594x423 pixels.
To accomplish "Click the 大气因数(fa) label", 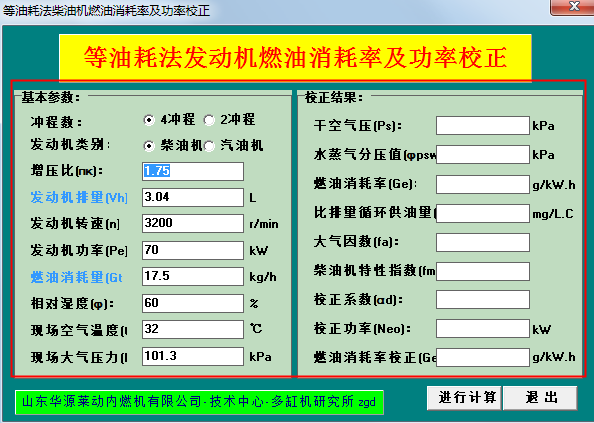I will tap(356, 242).
